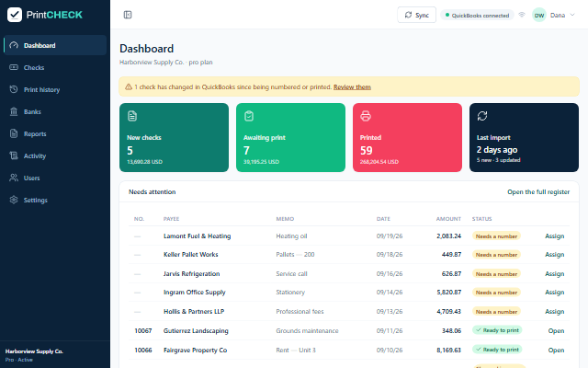
Task: Click the date 09/19/26
Action: (x=390, y=236)
